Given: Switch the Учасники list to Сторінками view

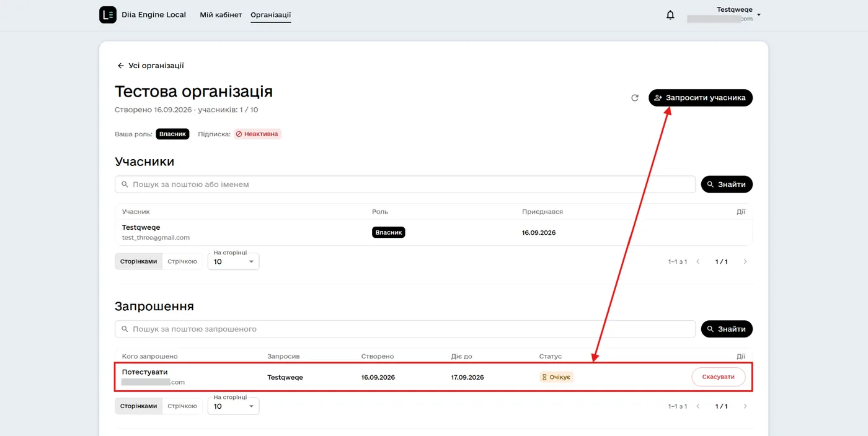Looking at the screenshot, I should pos(139,261).
